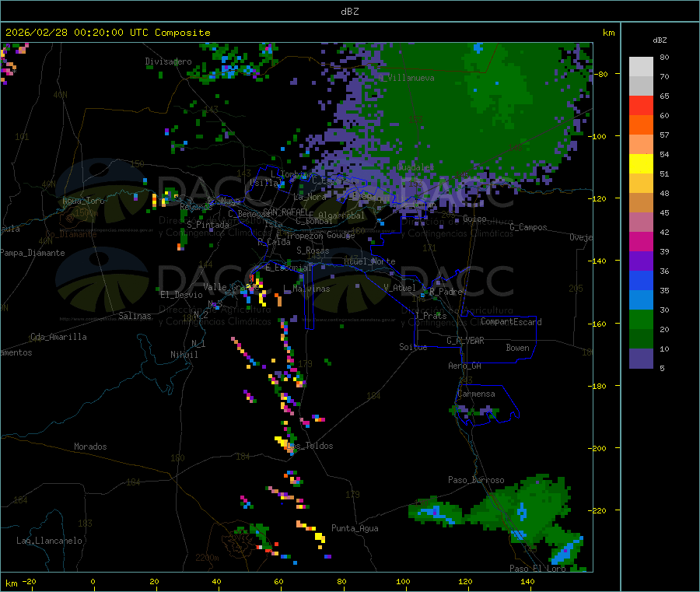Click the 'Agua_Toro' place label
700x592 pixels.
pyautogui.click(x=83, y=201)
